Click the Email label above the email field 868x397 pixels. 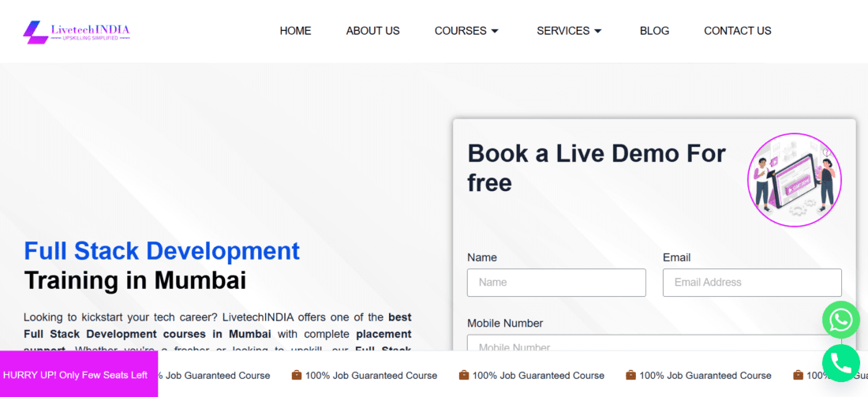click(676, 257)
